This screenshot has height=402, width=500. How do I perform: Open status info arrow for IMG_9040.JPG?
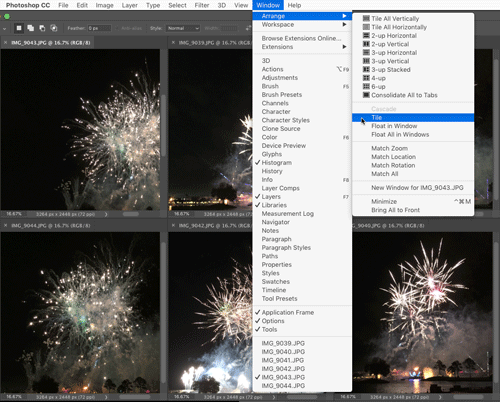point(440,397)
